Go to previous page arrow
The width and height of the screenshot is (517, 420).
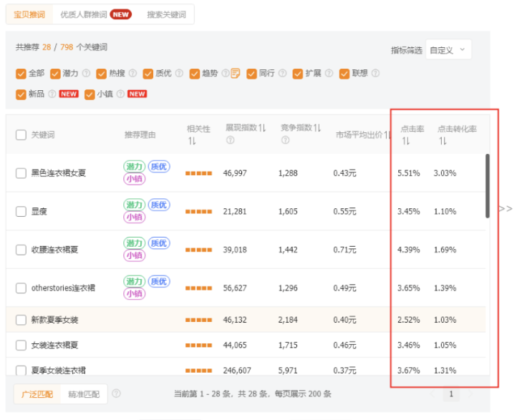click(433, 394)
